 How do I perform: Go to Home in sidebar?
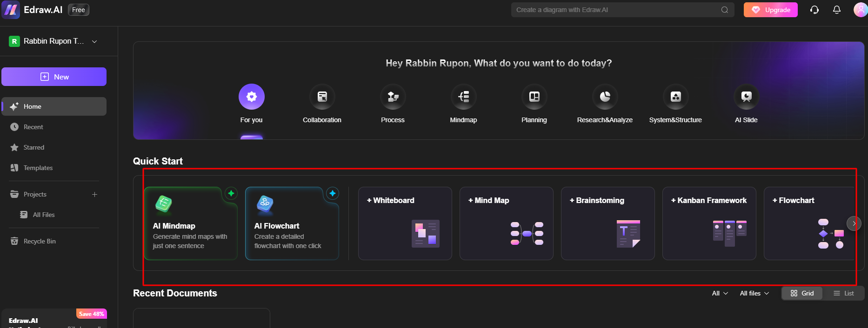pyautogui.click(x=54, y=106)
